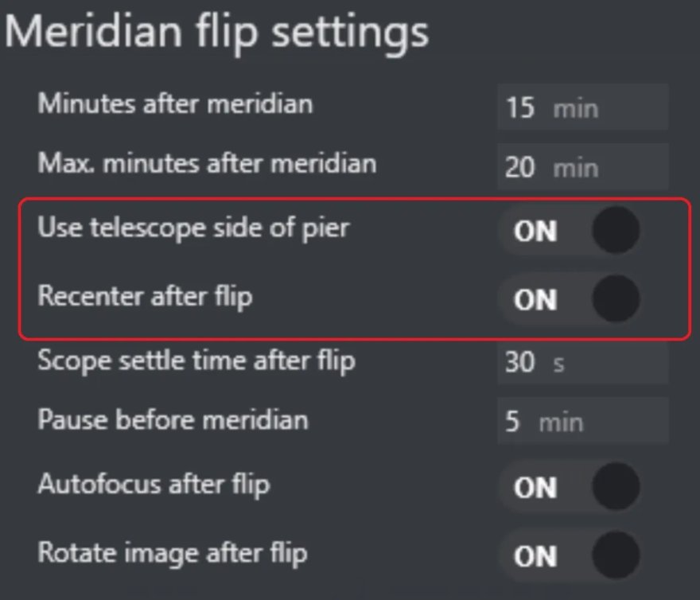Click the min unit beside the 5 value
700x600 pixels.
click(x=561, y=422)
